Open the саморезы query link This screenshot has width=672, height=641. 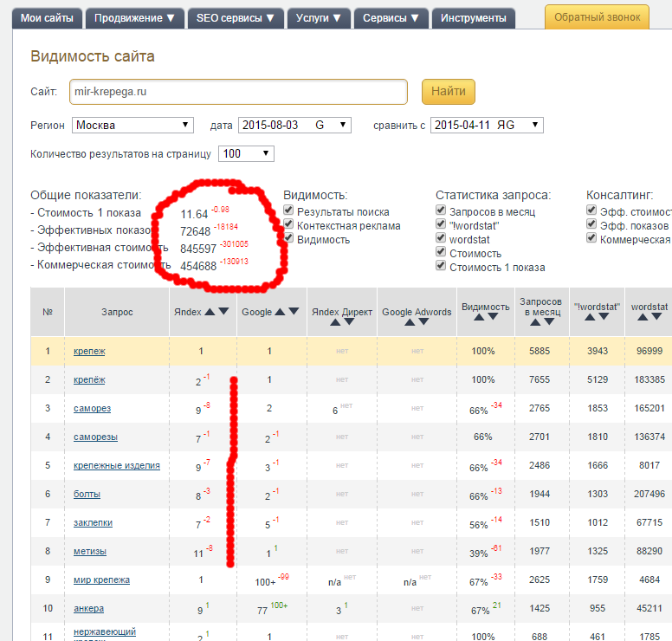(x=95, y=437)
